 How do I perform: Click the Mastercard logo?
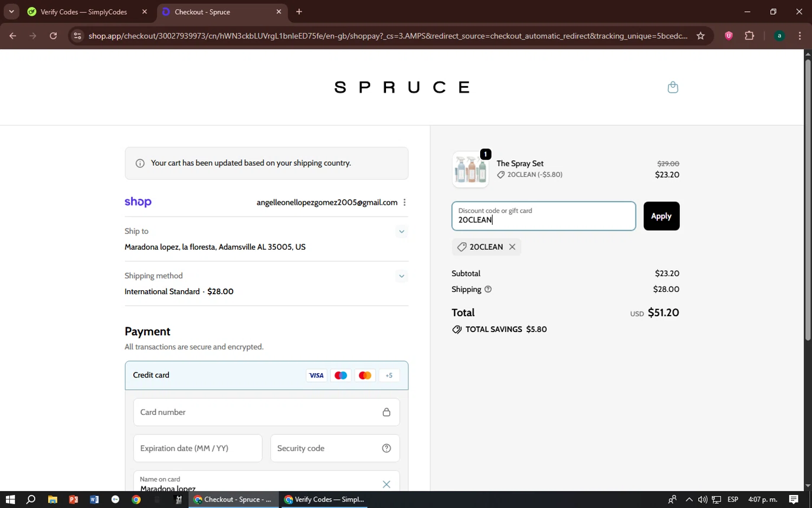[x=365, y=375]
